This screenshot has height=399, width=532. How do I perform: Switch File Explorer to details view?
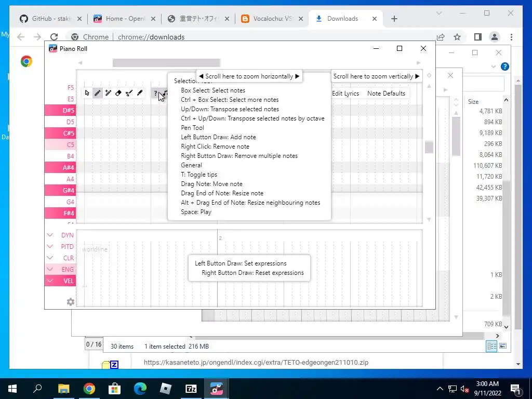tap(491, 346)
